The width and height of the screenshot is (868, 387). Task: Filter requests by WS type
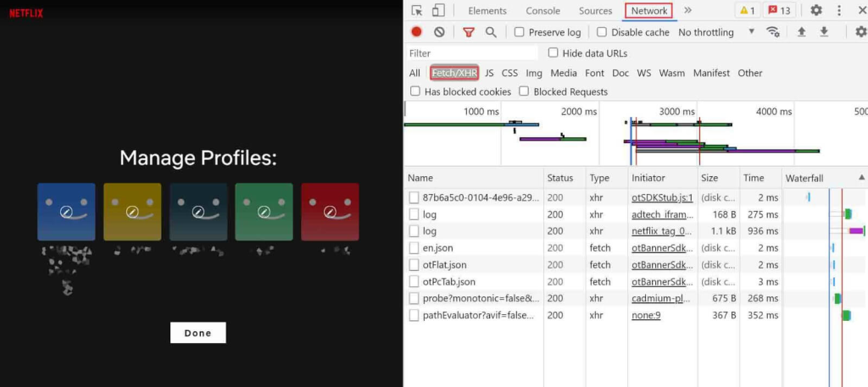tap(644, 73)
